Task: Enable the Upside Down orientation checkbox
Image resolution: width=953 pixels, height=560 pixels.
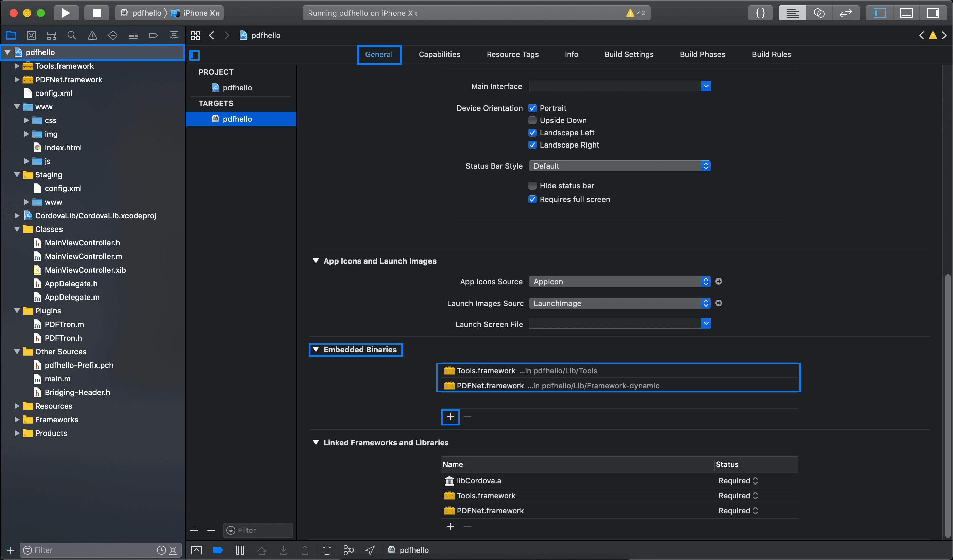Action: [x=532, y=120]
